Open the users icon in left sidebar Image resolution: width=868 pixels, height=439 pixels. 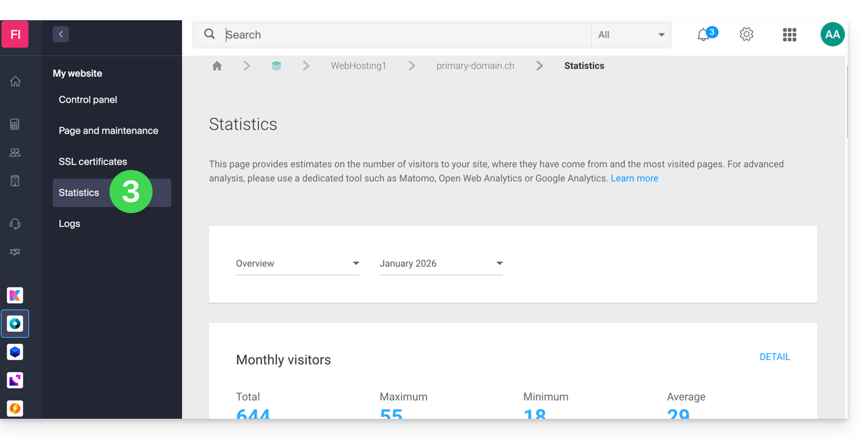[15, 152]
